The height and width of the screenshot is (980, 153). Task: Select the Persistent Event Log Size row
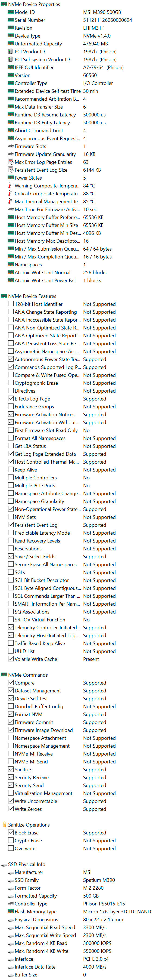click(76, 170)
